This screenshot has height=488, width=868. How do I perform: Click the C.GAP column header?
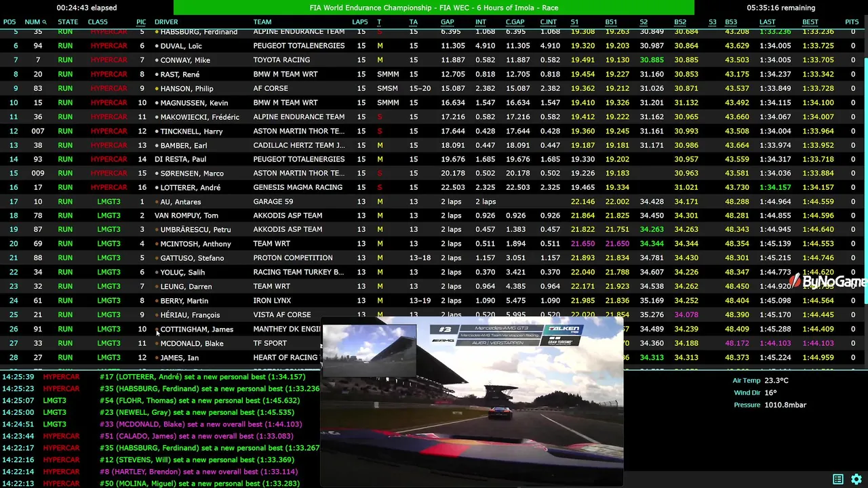pos(515,22)
